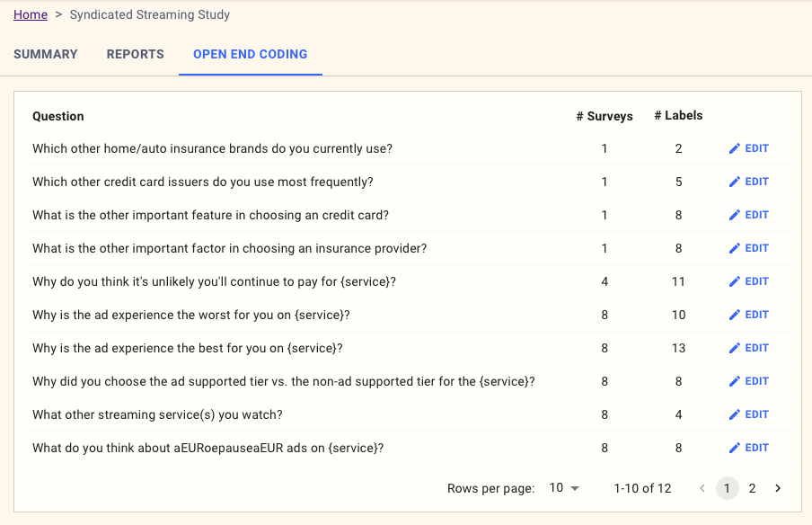The image size is (812, 525).
Task: Select page 1 in pagination
Action: coord(728,488)
